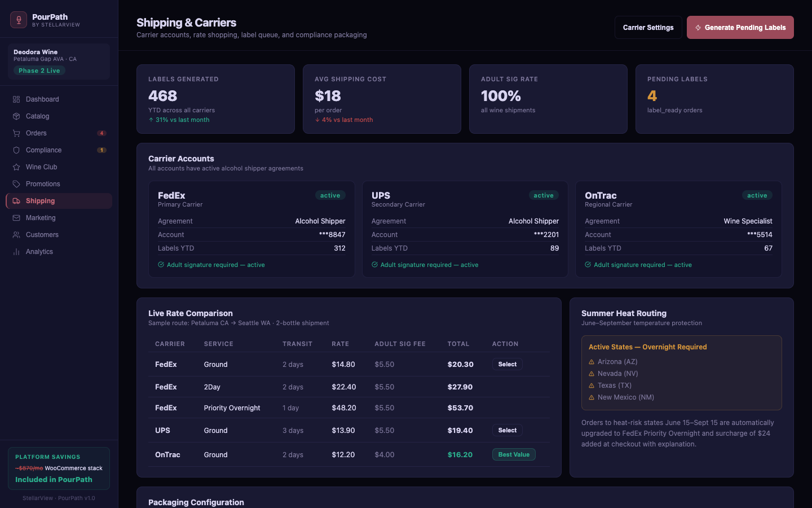The image size is (812, 508).
Task: Click the Customers people icon
Action: (16, 235)
